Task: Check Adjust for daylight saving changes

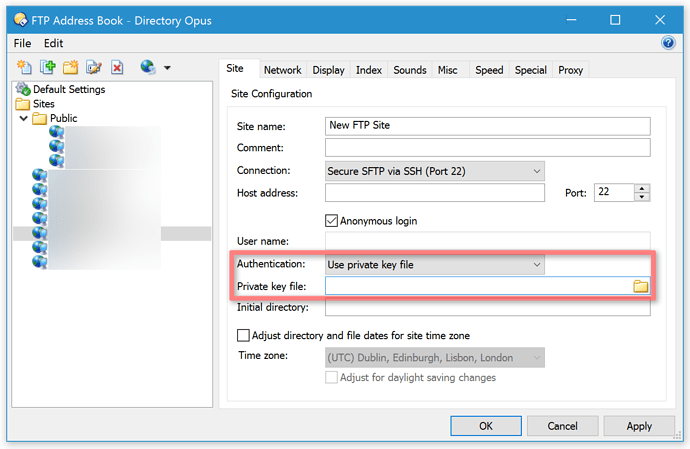Action: pos(331,377)
